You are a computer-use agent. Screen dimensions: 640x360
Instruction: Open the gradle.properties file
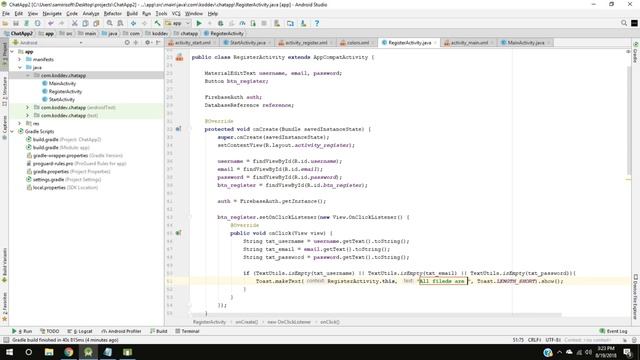(68, 171)
